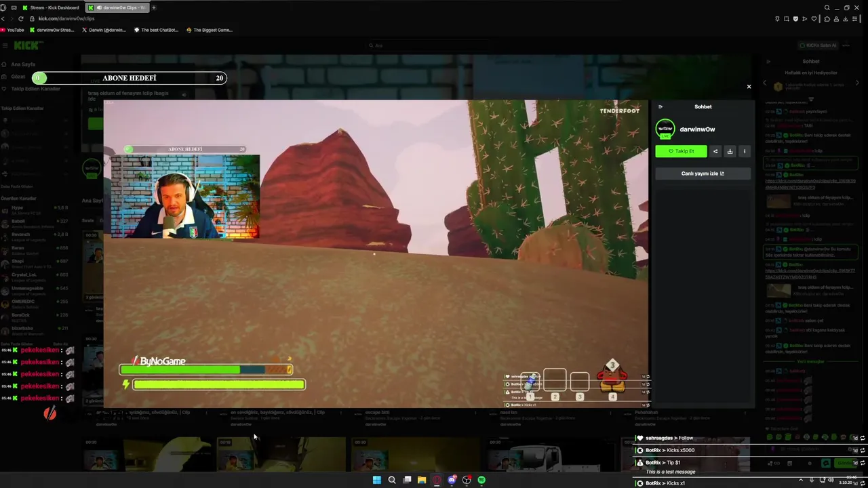Reload the page

point(20,18)
